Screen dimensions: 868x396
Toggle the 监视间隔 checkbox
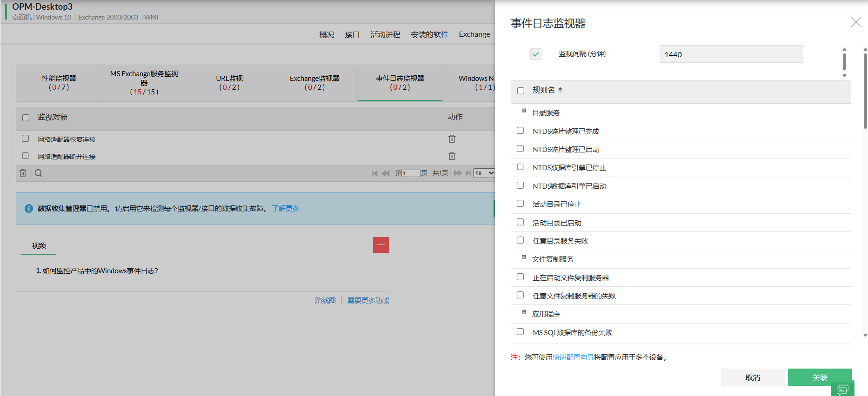(536, 54)
